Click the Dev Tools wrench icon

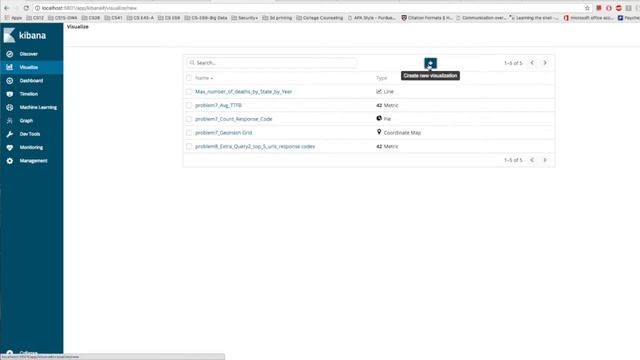[x=10, y=134]
